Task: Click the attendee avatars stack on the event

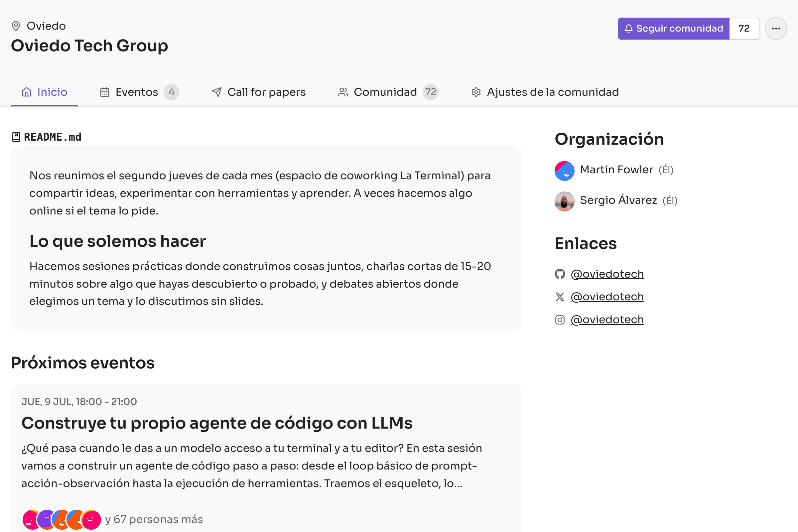Action: pos(62,519)
